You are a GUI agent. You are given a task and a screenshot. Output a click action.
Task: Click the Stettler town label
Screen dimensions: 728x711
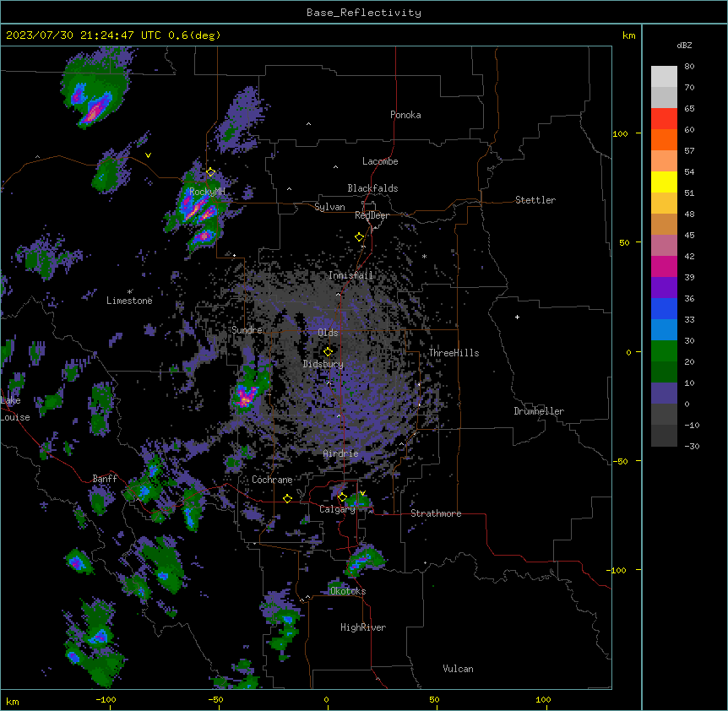click(535, 200)
